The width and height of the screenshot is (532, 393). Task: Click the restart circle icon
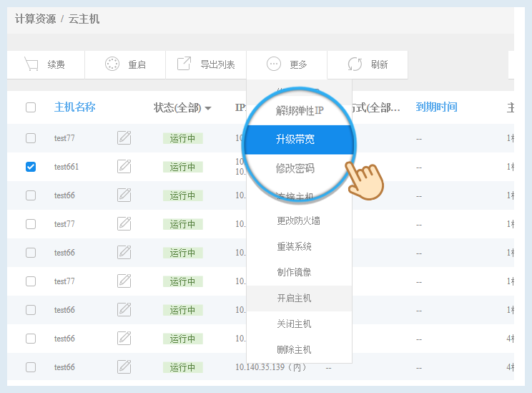point(112,64)
